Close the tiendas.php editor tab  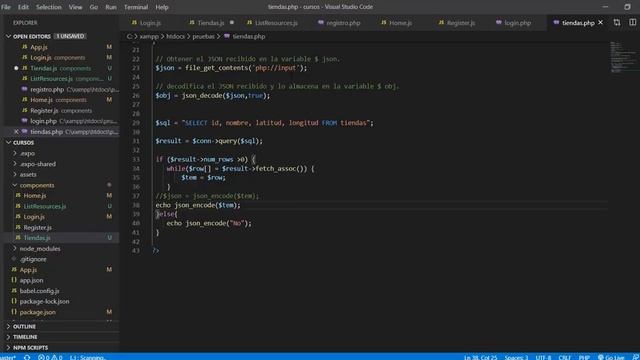[600, 22]
